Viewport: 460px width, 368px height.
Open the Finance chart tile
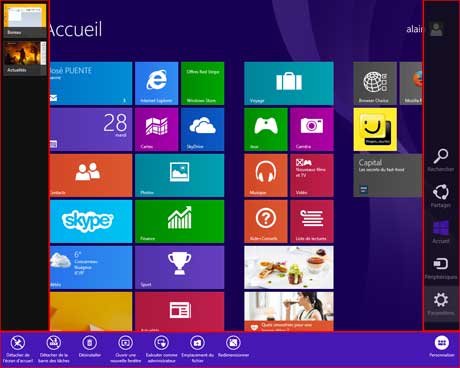[180, 221]
